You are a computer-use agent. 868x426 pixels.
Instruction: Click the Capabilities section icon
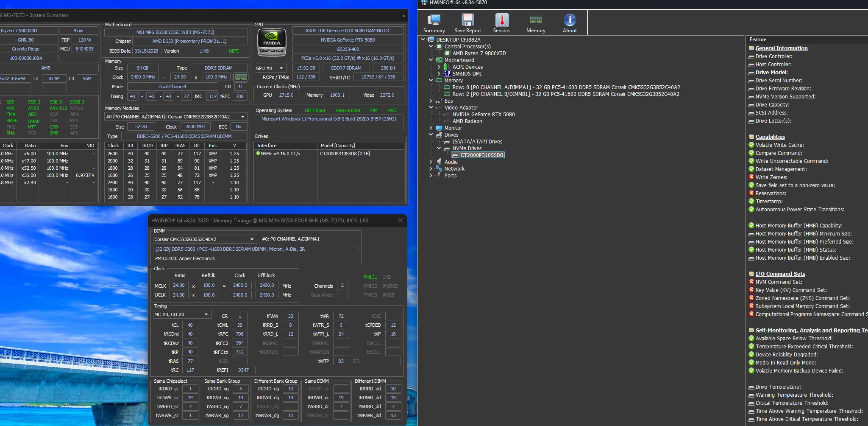click(x=751, y=137)
